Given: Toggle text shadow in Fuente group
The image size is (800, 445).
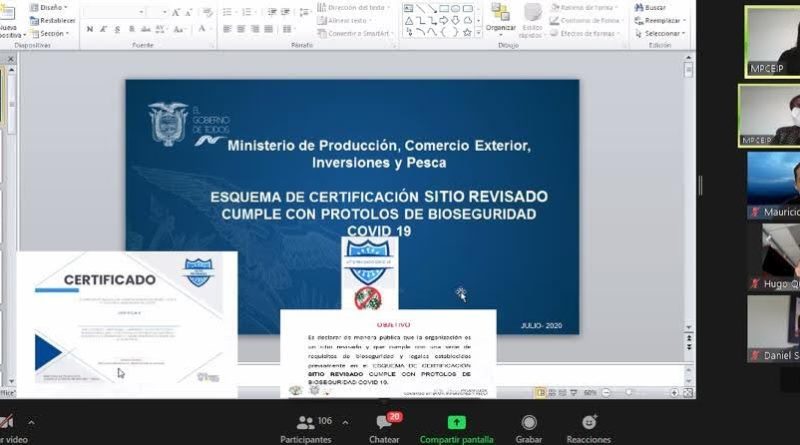Looking at the screenshot, I should (132, 30).
